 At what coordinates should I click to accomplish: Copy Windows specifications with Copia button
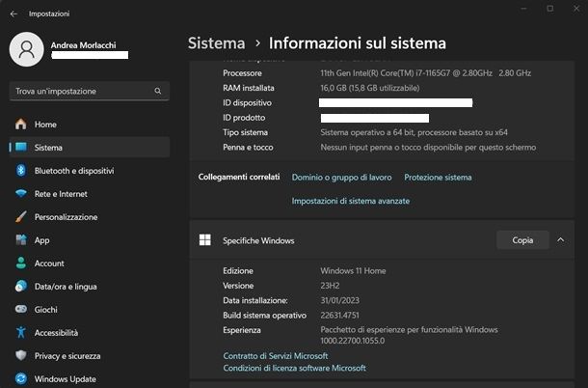click(522, 240)
